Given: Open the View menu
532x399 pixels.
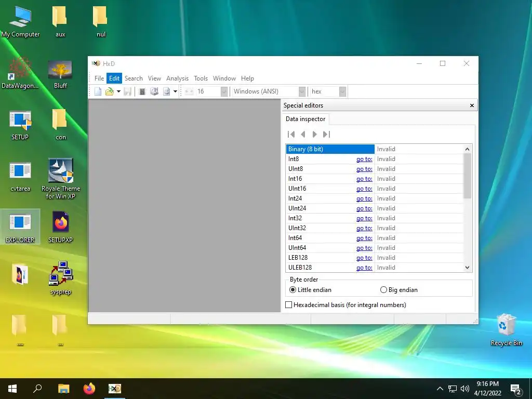Looking at the screenshot, I should [154, 78].
